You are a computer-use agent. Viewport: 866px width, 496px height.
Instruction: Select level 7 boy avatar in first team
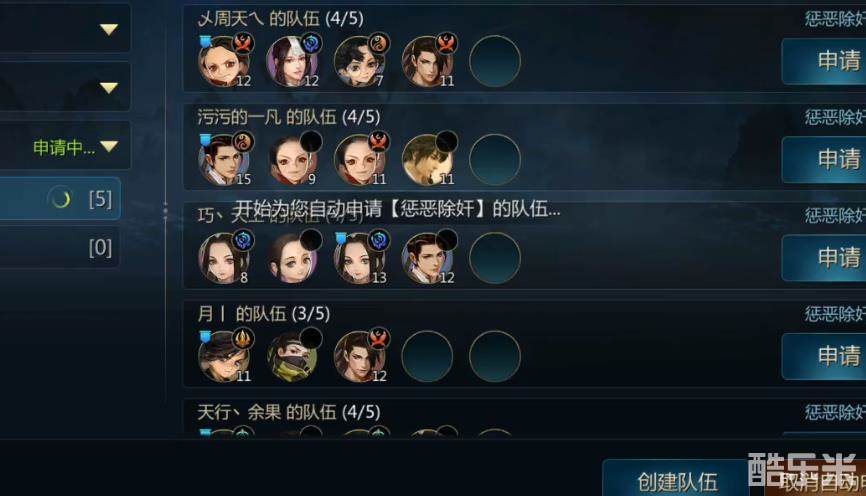pyautogui.click(x=360, y=61)
